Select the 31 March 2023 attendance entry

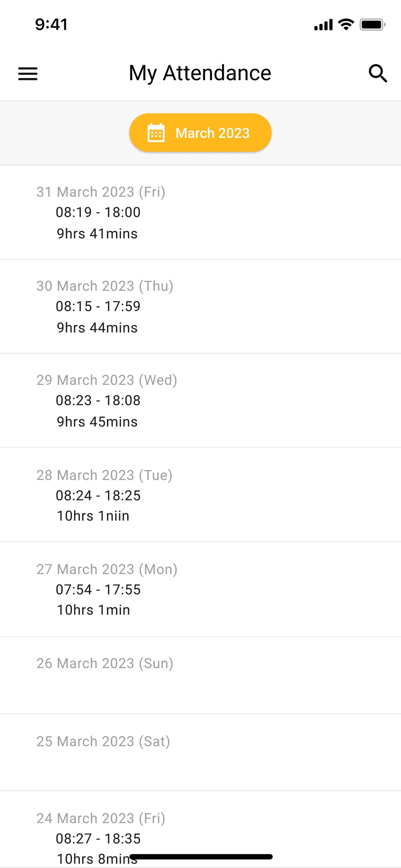point(200,212)
